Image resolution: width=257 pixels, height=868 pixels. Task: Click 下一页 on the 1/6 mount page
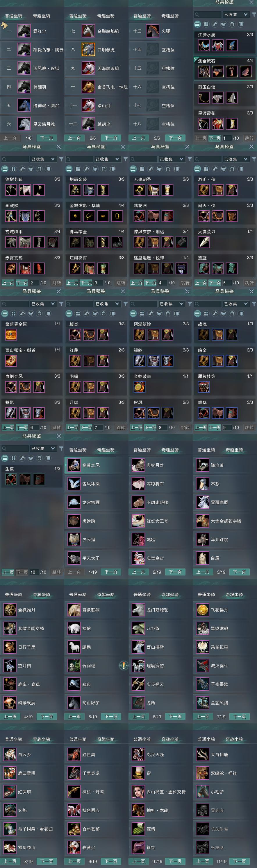point(47,138)
